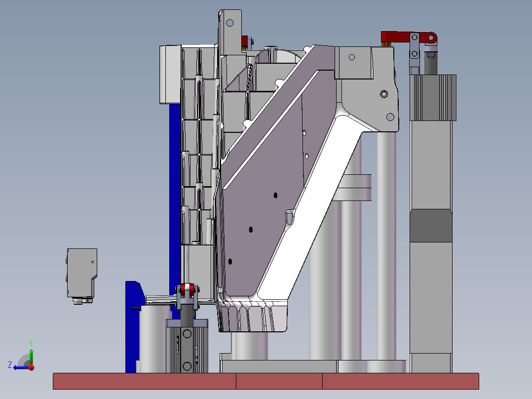This screenshot has height=399, width=532.
Task: Select the dark gray band on right column
Action: point(430,226)
